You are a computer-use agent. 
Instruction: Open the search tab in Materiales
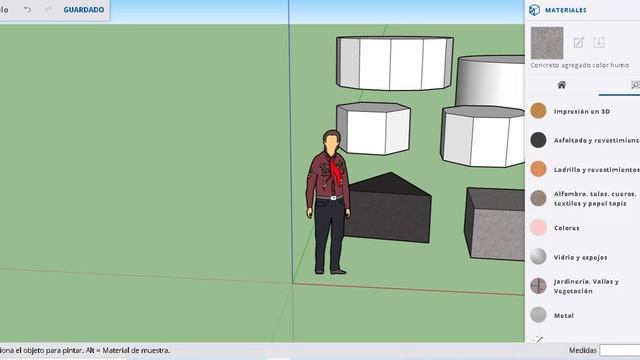[x=635, y=85]
